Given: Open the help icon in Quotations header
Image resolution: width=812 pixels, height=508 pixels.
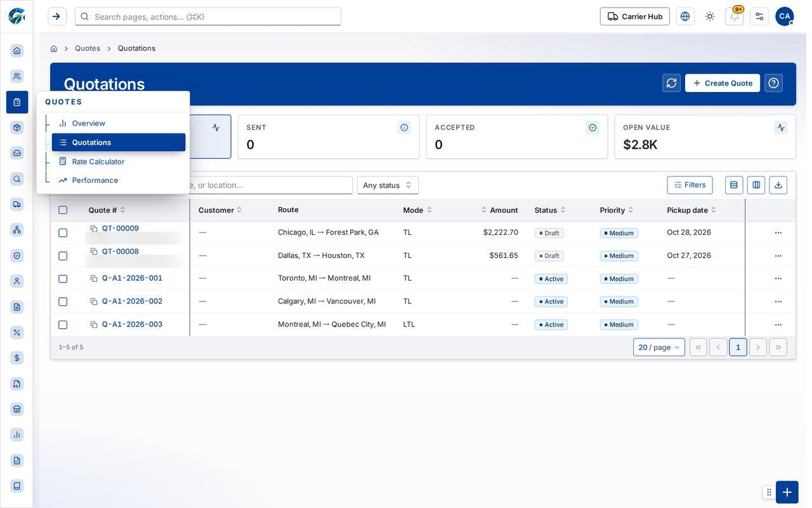Looking at the screenshot, I should pos(773,83).
